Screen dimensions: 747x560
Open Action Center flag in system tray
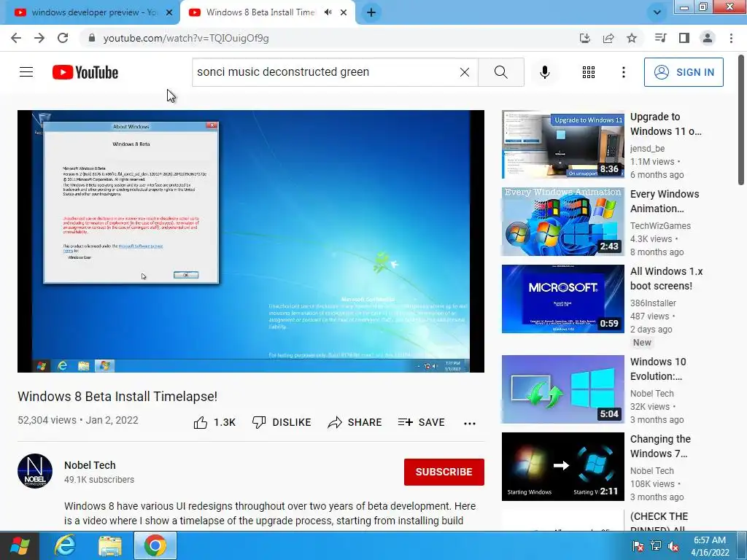click(x=638, y=546)
